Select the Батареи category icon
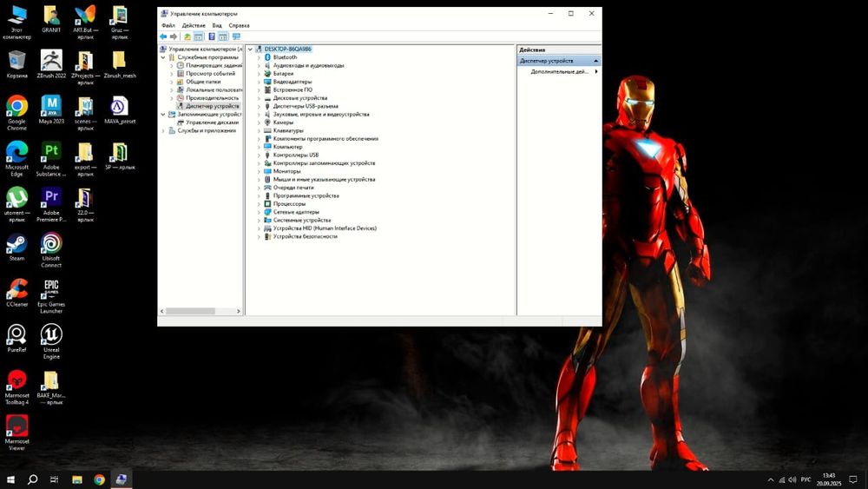 click(267, 73)
